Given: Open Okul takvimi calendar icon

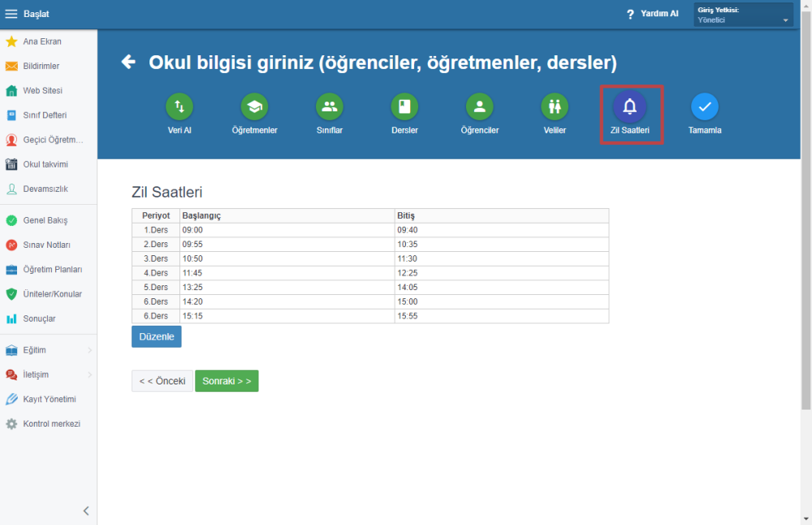Looking at the screenshot, I should (x=11, y=164).
